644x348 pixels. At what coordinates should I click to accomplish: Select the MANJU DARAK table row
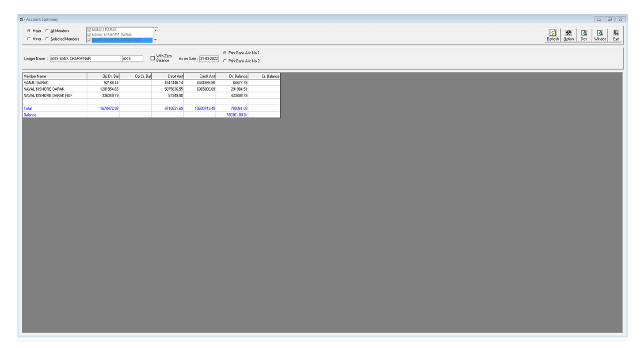tap(151, 83)
